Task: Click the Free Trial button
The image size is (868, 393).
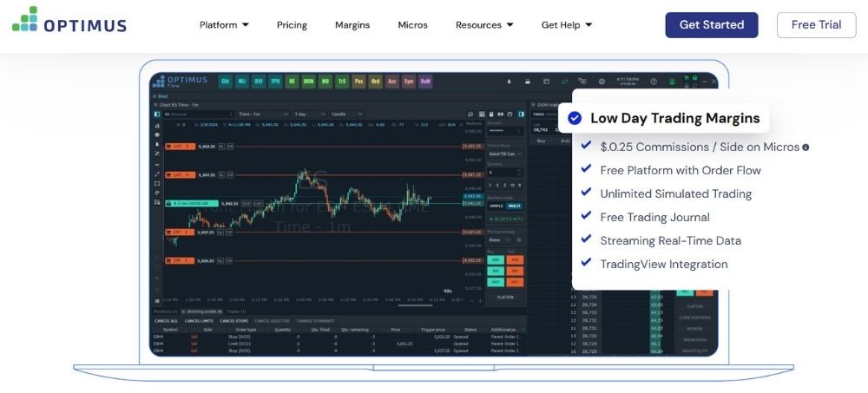Action: (816, 25)
